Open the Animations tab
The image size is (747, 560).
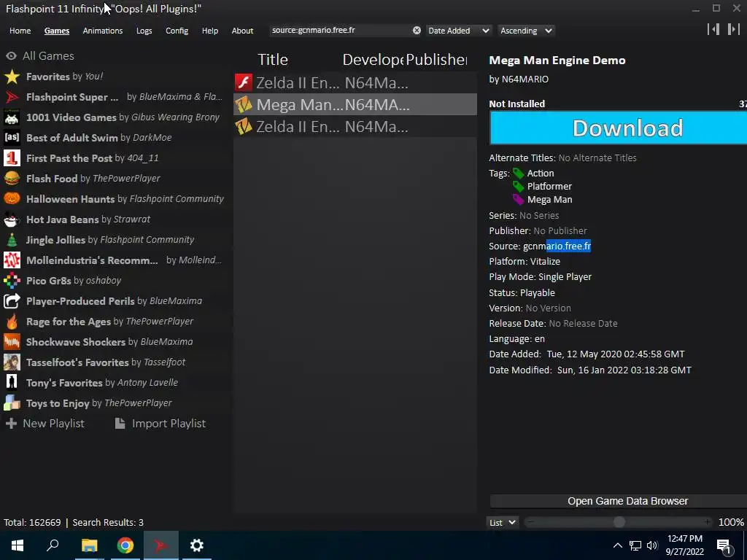102,31
